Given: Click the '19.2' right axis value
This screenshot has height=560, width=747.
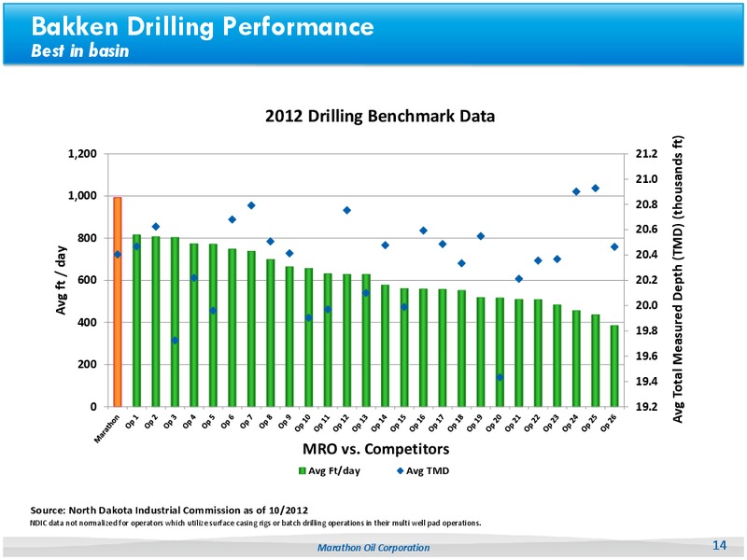Looking at the screenshot, I should coord(646,407).
